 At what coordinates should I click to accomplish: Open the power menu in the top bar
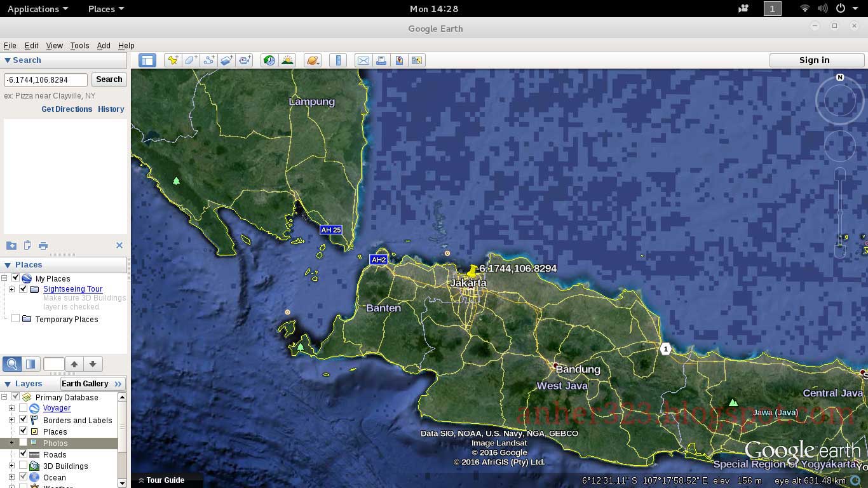[841, 9]
